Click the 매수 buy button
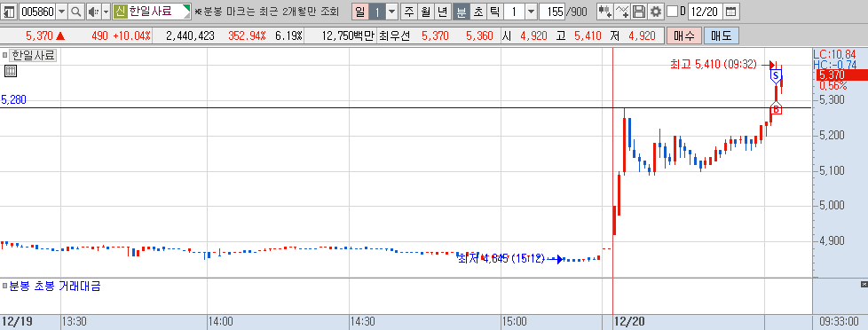Image resolution: width=868 pixels, height=330 pixels. [x=684, y=36]
